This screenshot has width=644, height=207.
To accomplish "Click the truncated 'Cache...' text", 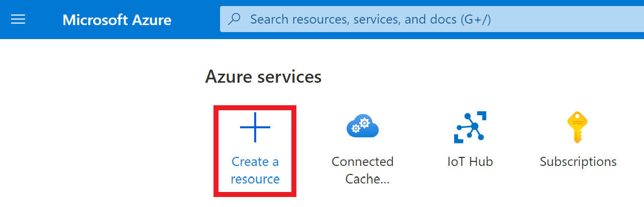I will point(367,179).
